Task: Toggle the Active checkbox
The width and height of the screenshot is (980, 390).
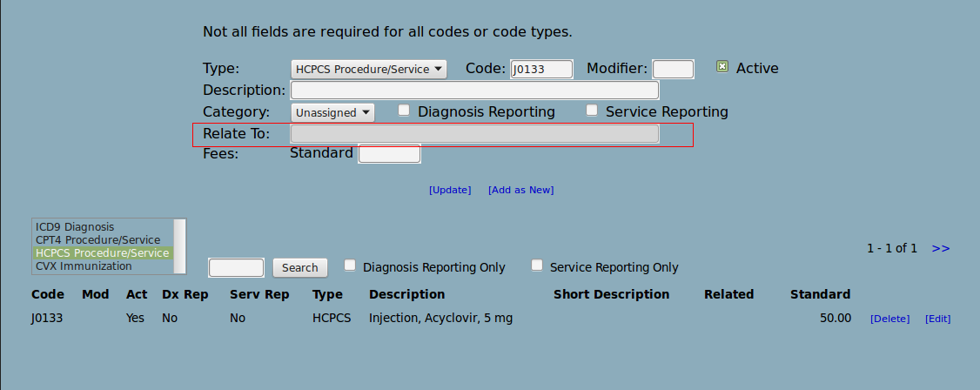Action: (722, 66)
